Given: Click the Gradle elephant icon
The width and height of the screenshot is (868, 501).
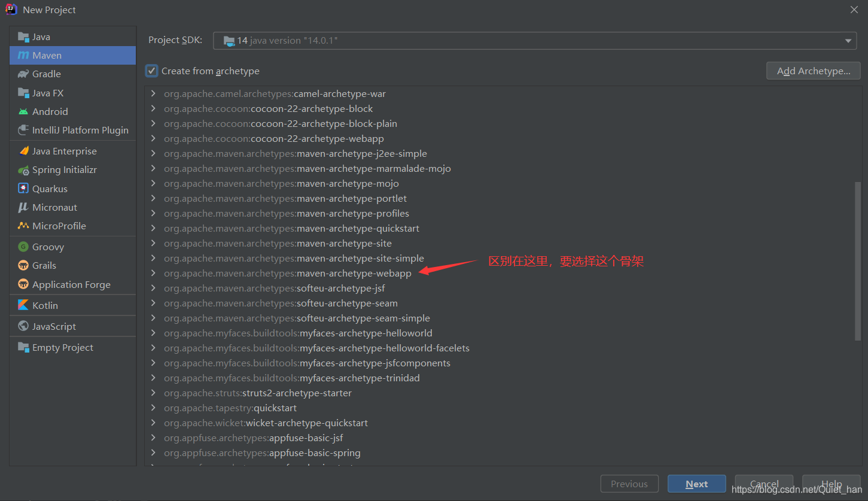Looking at the screenshot, I should pyautogui.click(x=23, y=74).
